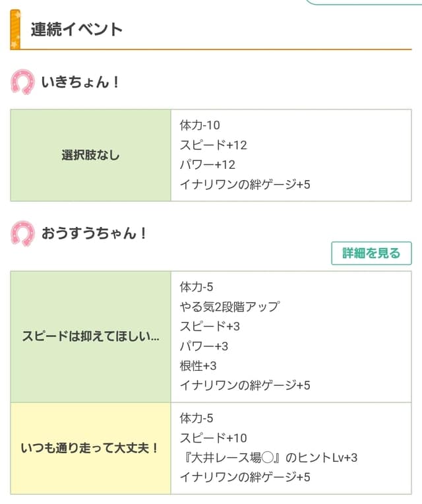Image resolution: width=422 pixels, height=504 pixels.
Task: Click the 体力-10 effect text
Action: tap(199, 125)
